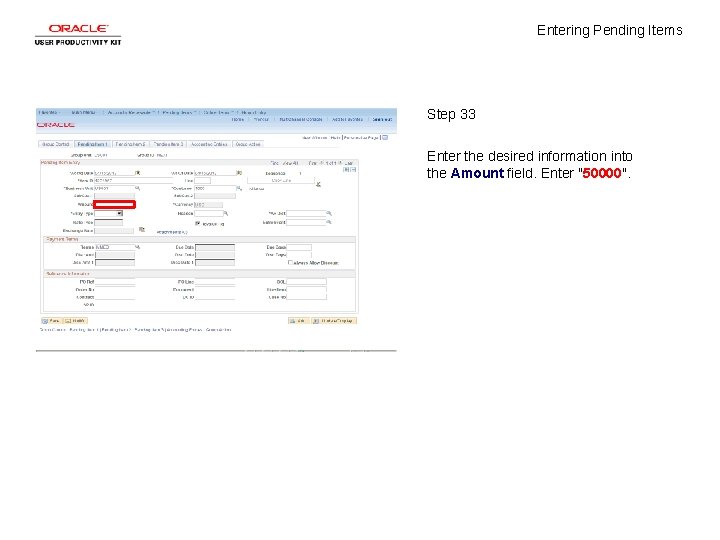Click the Customer lookup magnifier icon
720x540 pixels.
coord(239,188)
